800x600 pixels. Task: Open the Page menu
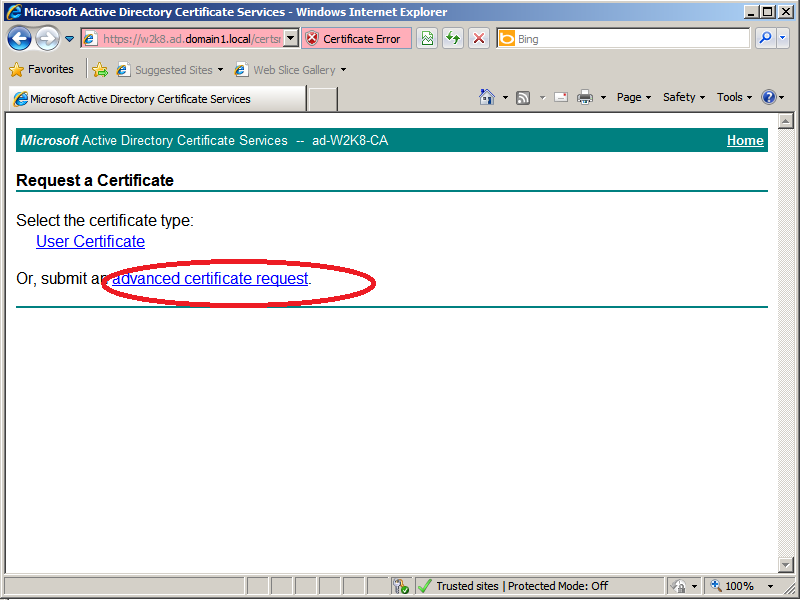(634, 97)
